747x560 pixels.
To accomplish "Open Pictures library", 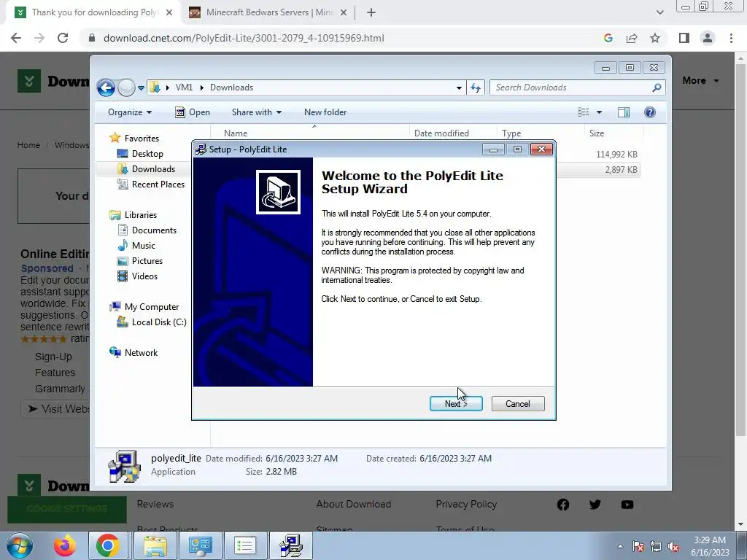I will (x=147, y=261).
